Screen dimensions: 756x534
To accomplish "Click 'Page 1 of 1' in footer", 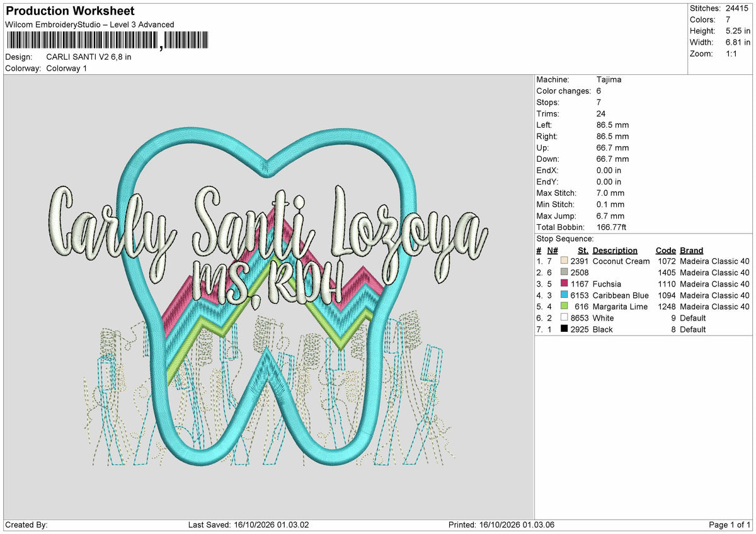I will coord(730,525).
